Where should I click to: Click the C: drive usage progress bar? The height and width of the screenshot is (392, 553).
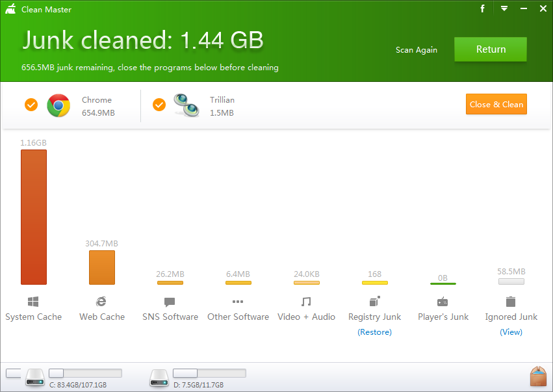pos(85,373)
